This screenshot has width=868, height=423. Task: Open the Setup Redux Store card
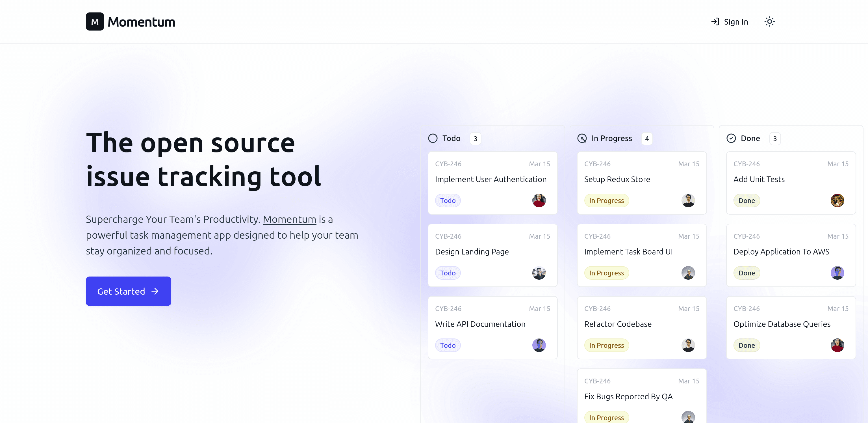coord(642,183)
